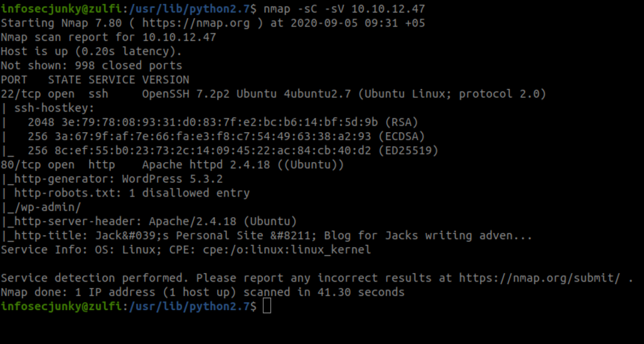Viewport: 644px width, 344px height.
Task: Click the target IP 10.10.12.47 in command
Action: [388, 9]
